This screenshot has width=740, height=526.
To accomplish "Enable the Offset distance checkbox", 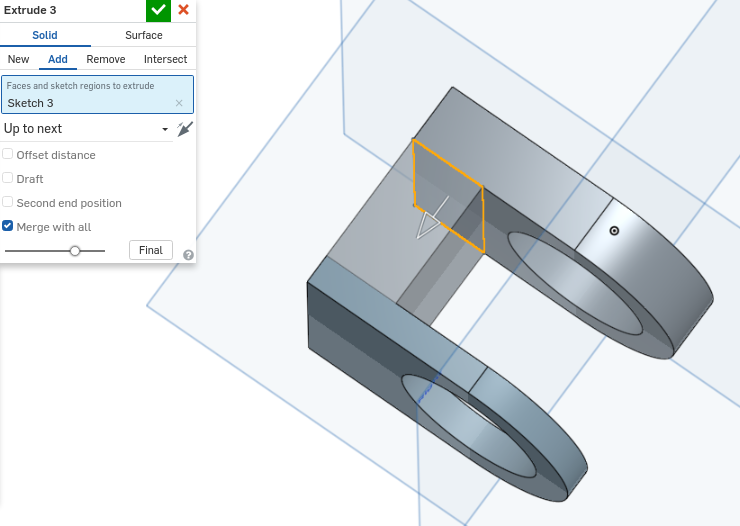I will coord(8,154).
